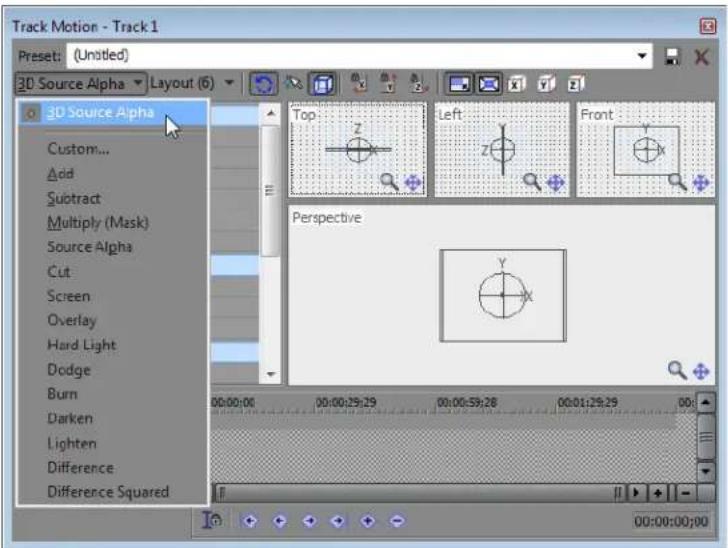The image size is (728, 548).
Task: Toggle Enable Rotation blue arrows icon
Action: coord(263,84)
